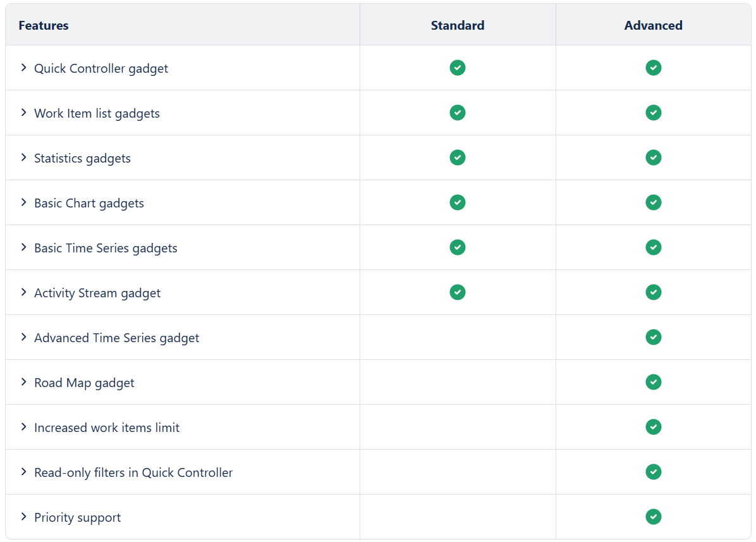Click Standard checkmark for Work Item list gadgets

458,113
